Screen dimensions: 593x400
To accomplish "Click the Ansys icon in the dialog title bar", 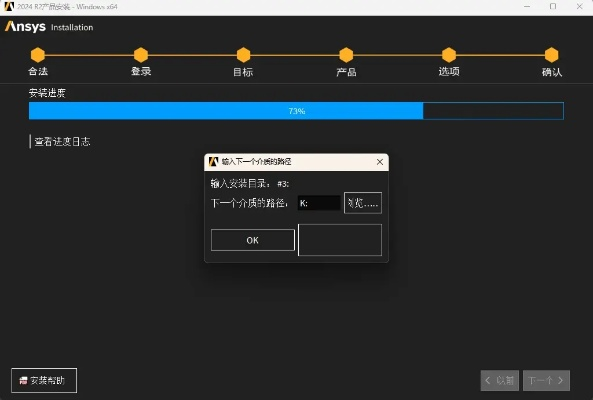I will [214, 162].
